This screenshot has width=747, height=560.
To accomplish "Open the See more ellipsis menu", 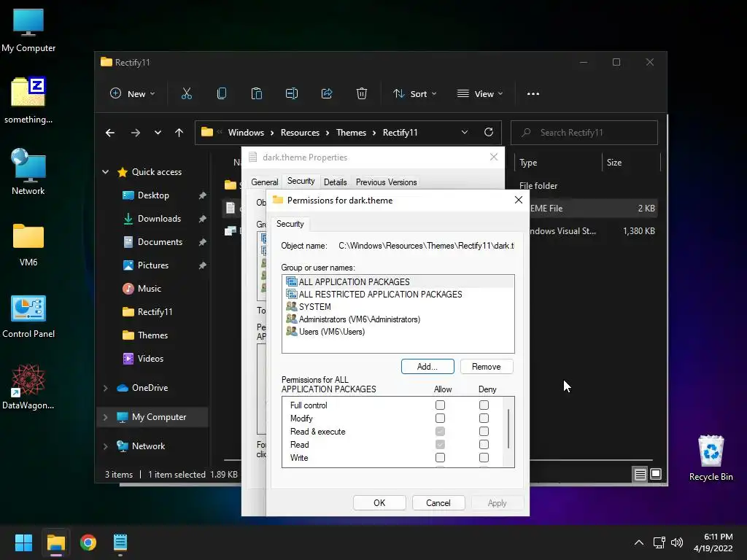I will (533, 94).
